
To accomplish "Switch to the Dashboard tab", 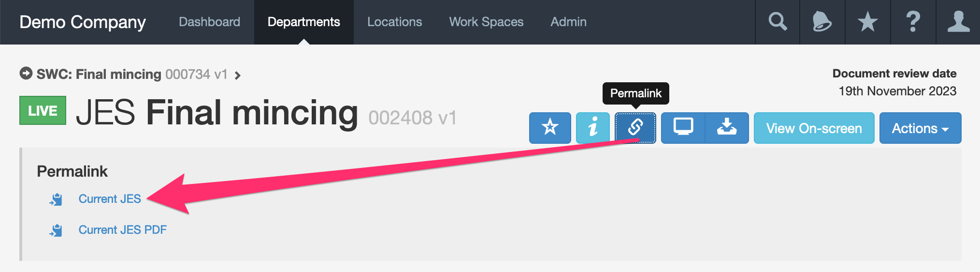I will pyautogui.click(x=209, y=22).
